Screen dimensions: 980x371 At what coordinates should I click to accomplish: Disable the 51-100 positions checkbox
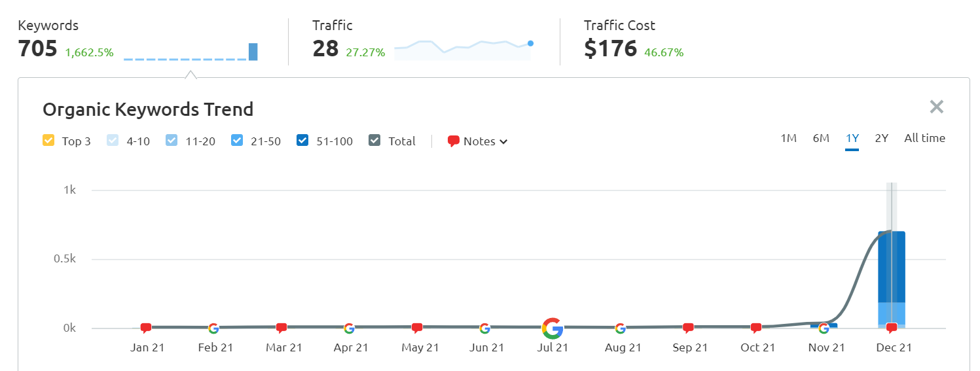(x=302, y=141)
